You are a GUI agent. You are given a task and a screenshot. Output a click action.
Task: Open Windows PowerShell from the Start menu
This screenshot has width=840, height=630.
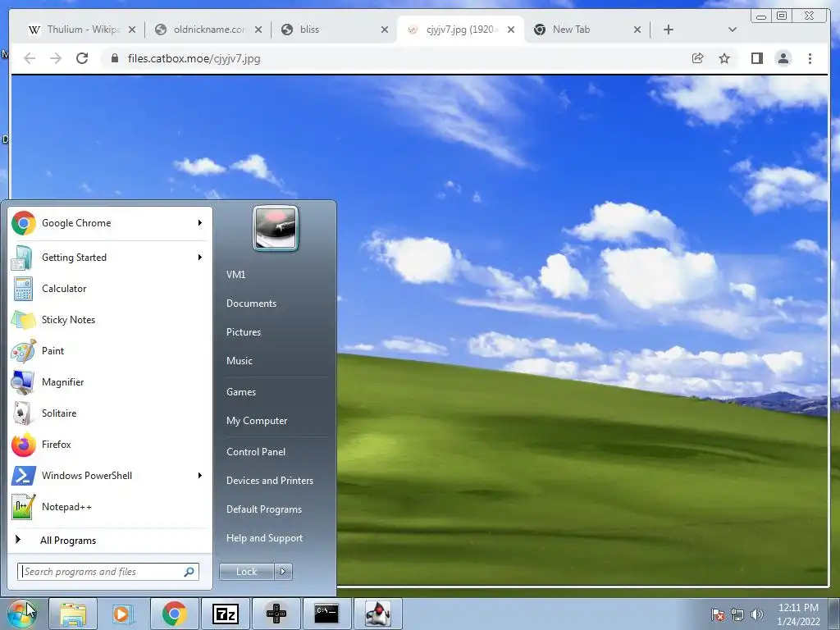point(110,475)
